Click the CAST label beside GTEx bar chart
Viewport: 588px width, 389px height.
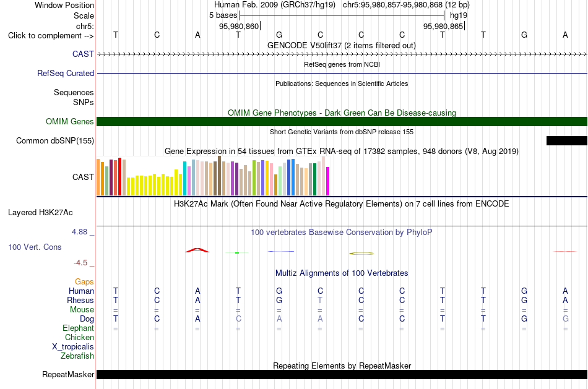coord(83,177)
